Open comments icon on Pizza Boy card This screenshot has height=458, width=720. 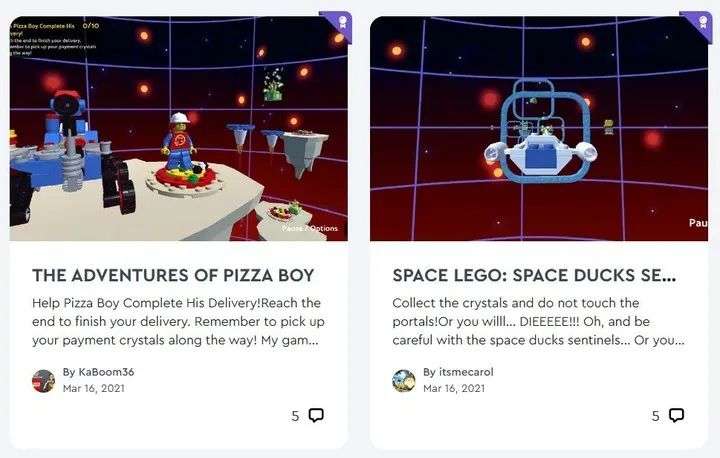point(316,415)
